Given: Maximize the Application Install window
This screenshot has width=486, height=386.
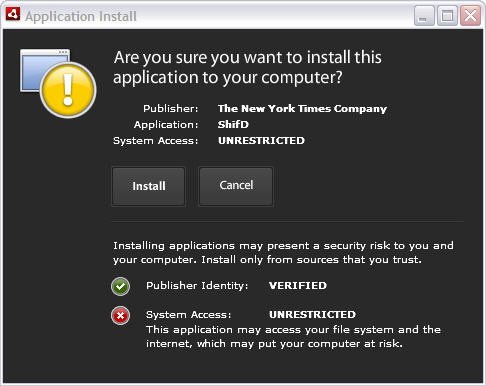Looking at the screenshot, I should 447,15.
